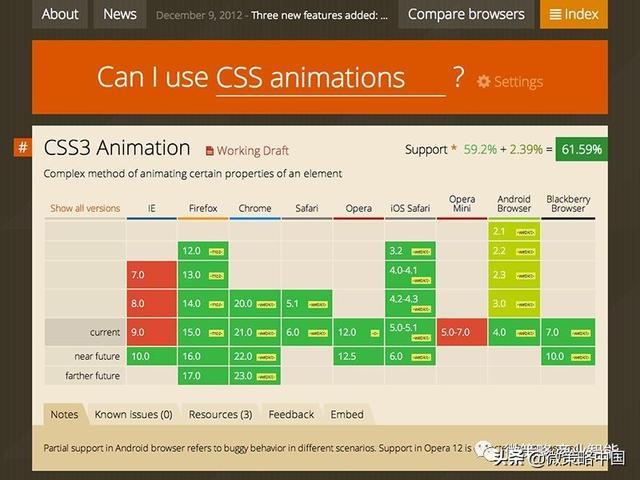The width and height of the screenshot is (640, 480).
Task: Switch to Resources (3) tab
Action: point(220,414)
